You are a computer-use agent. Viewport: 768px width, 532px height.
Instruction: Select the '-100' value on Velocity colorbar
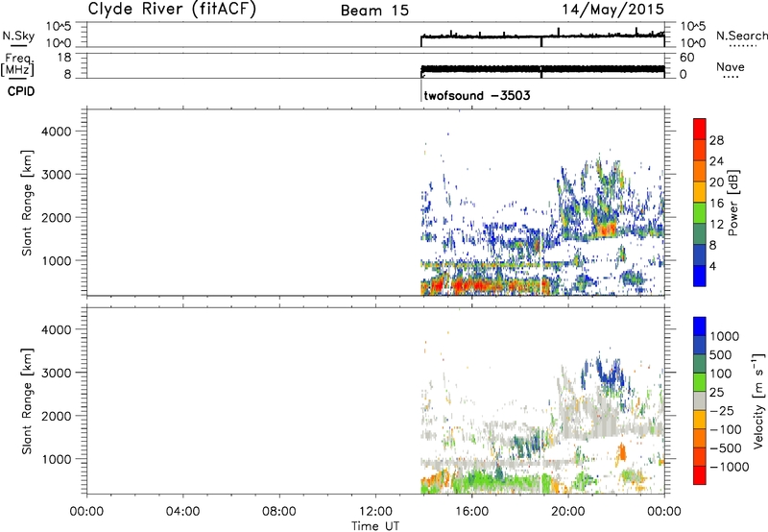click(725, 429)
